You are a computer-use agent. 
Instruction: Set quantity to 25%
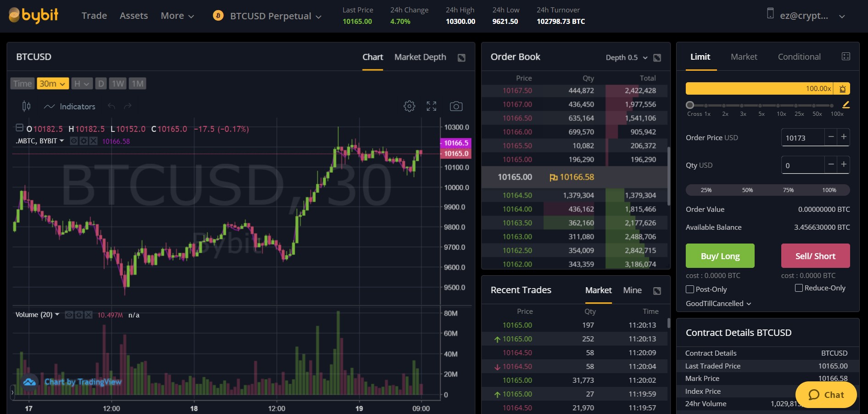pyautogui.click(x=706, y=190)
